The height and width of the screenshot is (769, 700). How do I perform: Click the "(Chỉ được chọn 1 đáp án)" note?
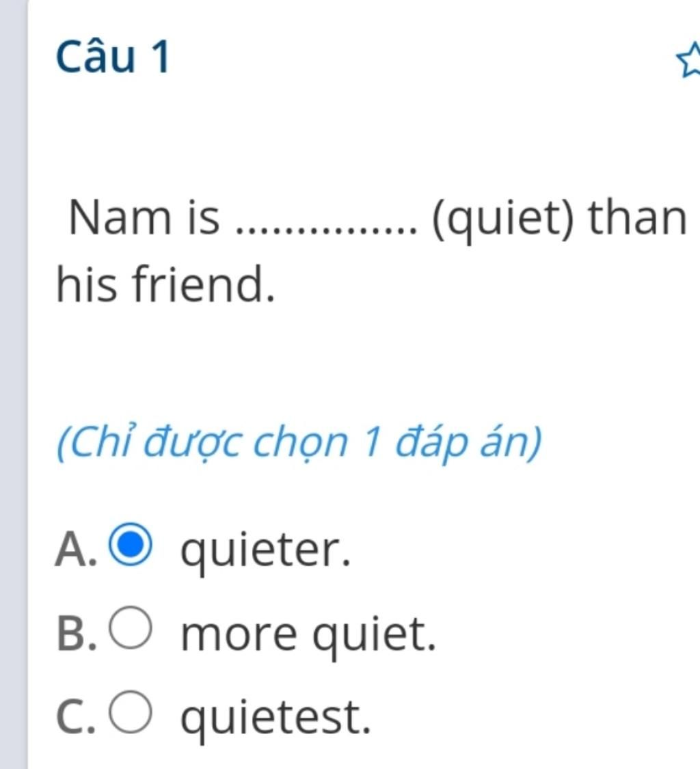[x=299, y=444]
